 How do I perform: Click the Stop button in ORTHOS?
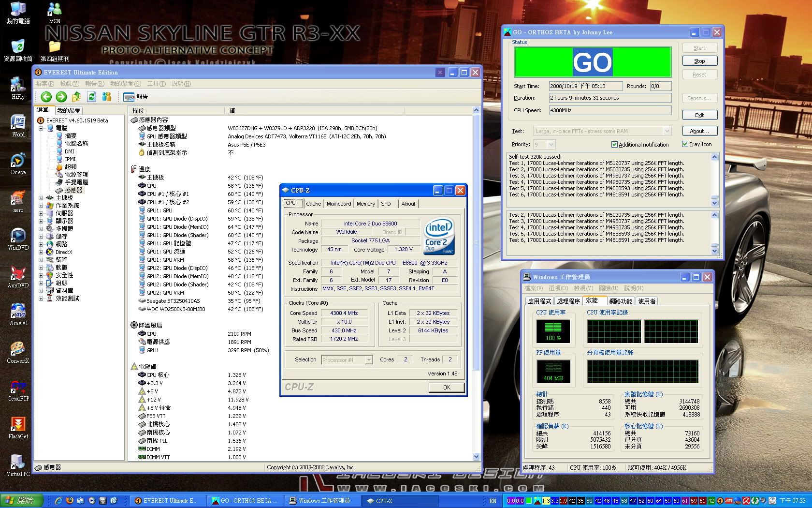[699, 61]
